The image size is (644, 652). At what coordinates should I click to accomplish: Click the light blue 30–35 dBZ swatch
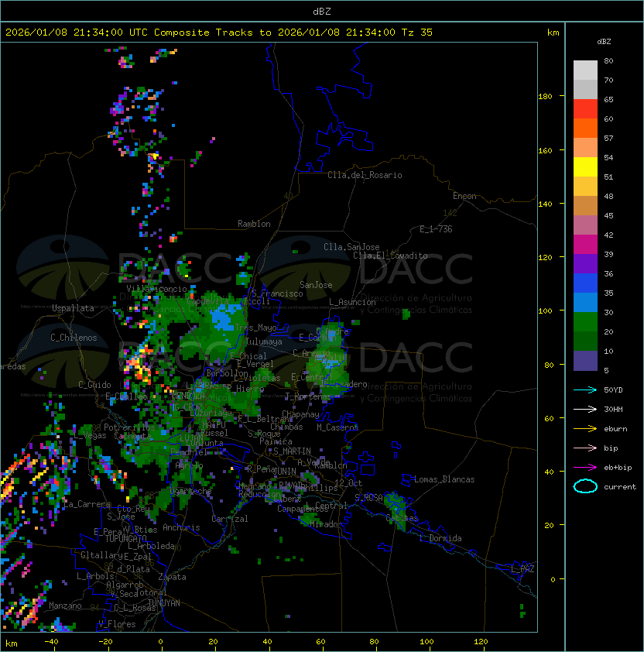(585, 302)
